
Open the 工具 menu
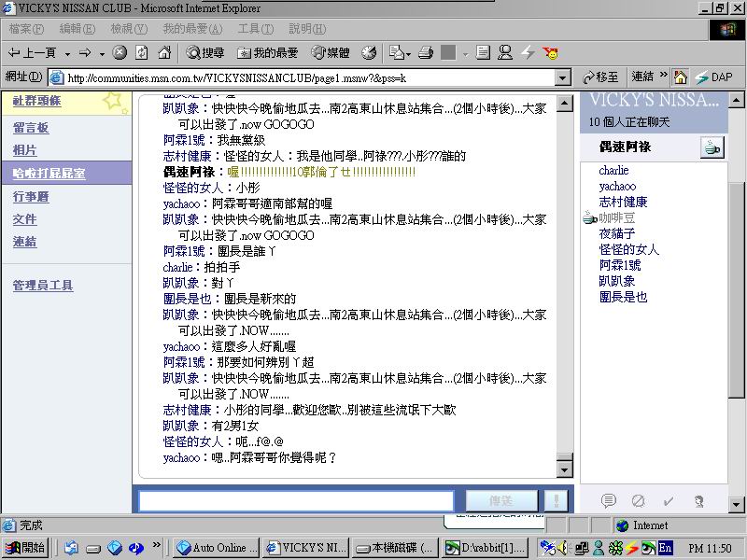[254, 29]
